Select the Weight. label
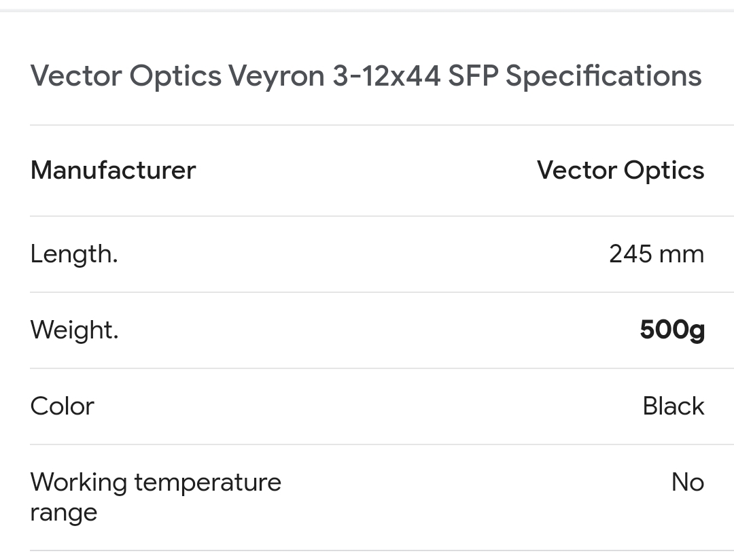The width and height of the screenshot is (734, 560). (x=74, y=330)
